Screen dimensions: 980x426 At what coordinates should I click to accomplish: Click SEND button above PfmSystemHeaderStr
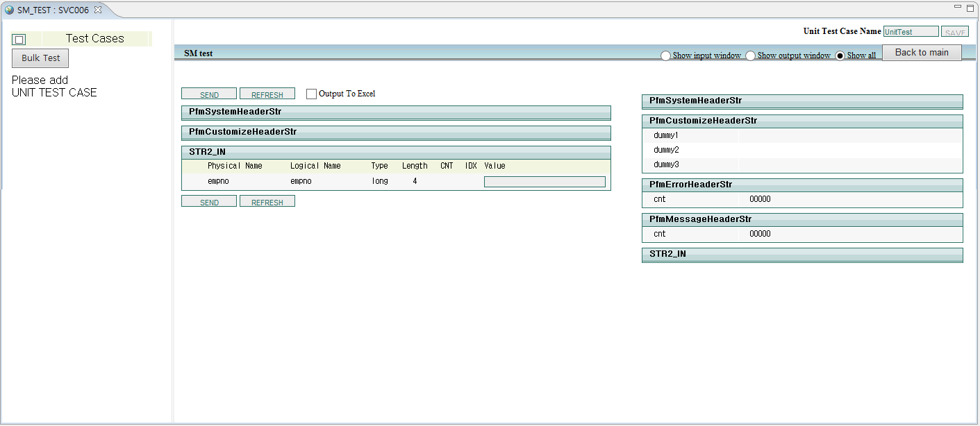point(209,94)
